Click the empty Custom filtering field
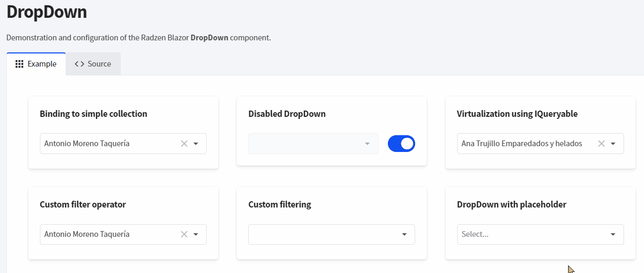The image size is (644, 273). click(323, 234)
